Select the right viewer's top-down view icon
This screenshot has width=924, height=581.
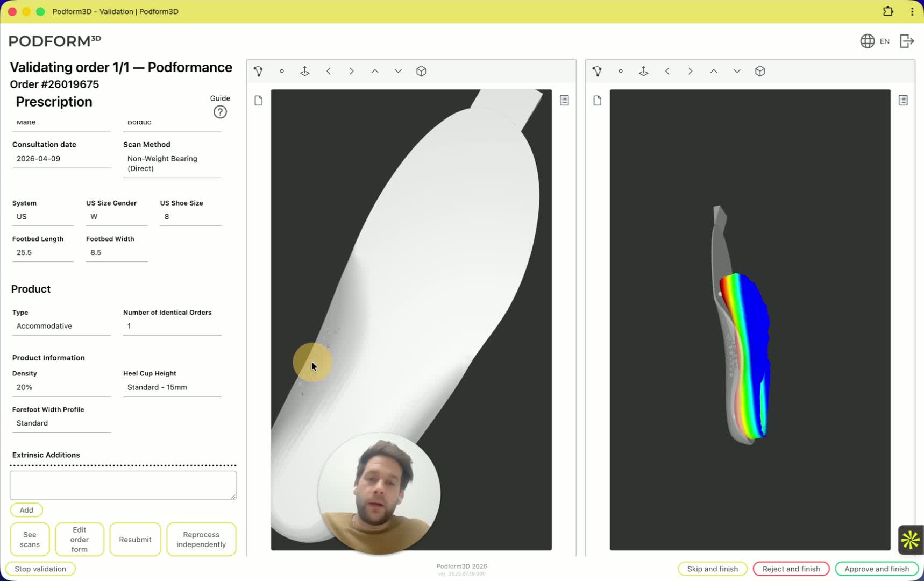pos(644,71)
